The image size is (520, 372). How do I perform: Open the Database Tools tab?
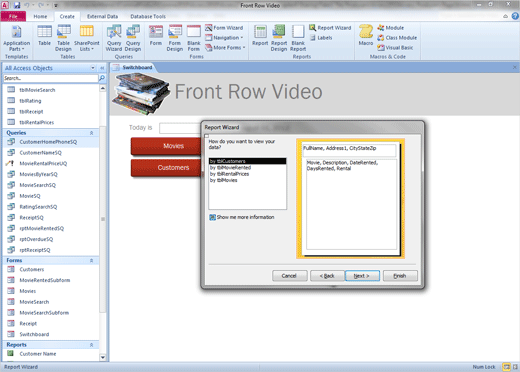click(x=148, y=16)
